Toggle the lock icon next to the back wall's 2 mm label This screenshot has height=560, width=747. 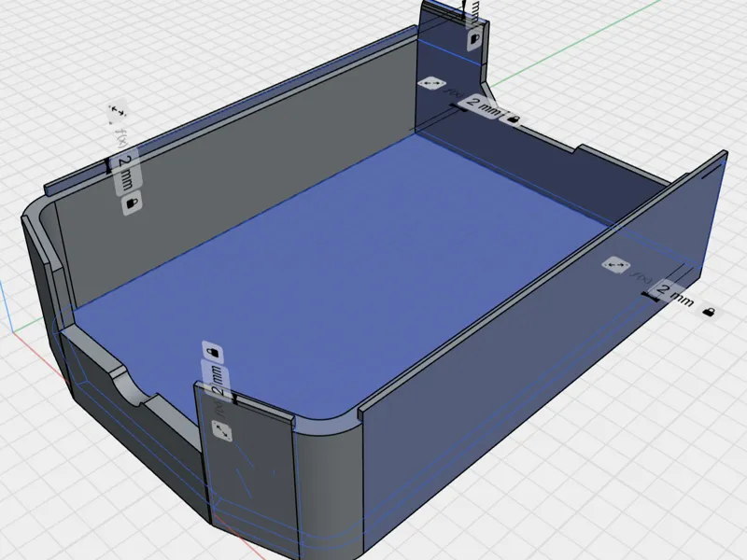(512, 119)
